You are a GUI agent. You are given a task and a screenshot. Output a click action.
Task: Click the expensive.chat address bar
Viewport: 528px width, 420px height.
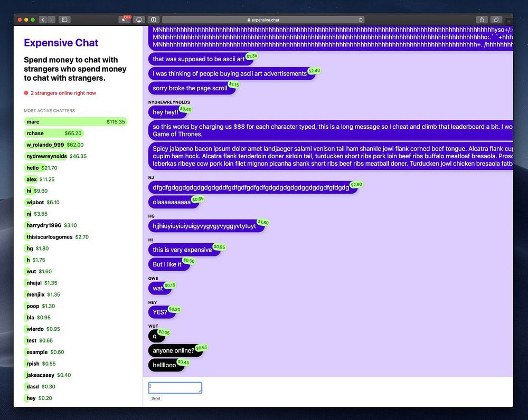[x=263, y=20]
